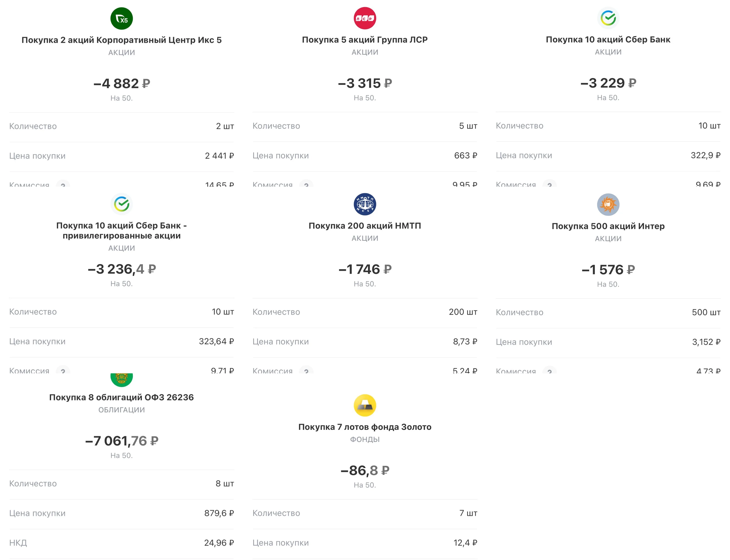Click the Sber Bank logo in top-right card
Viewport: 730px width, 560px height.
tap(608, 18)
